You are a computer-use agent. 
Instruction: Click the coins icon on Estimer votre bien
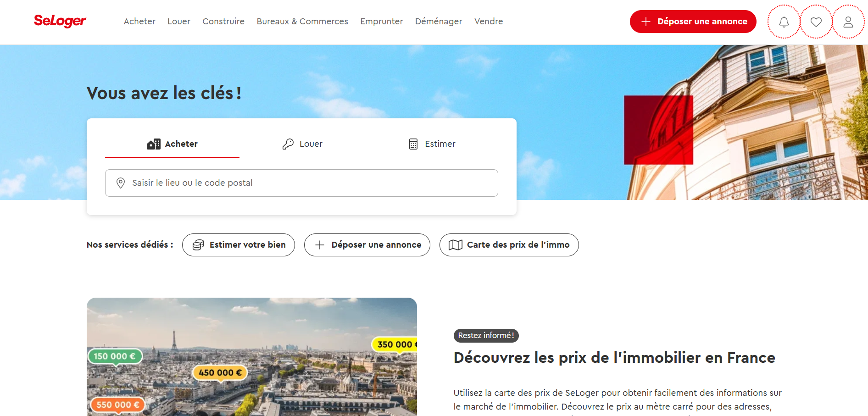198,245
